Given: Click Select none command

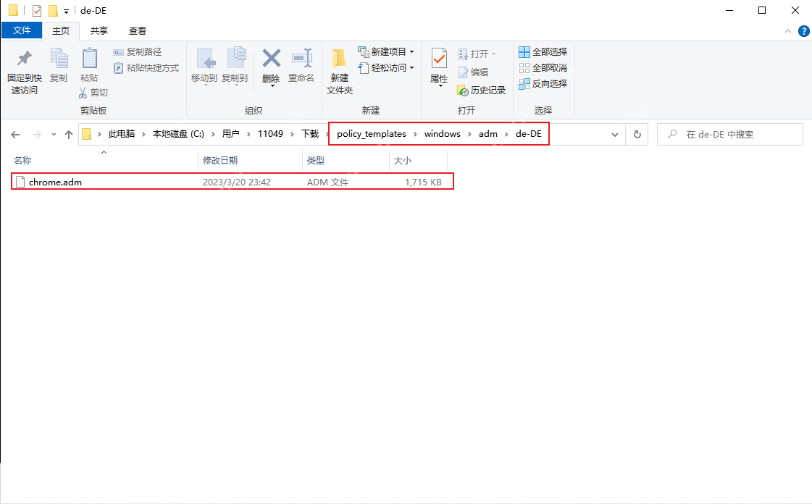Looking at the screenshot, I should click(543, 68).
